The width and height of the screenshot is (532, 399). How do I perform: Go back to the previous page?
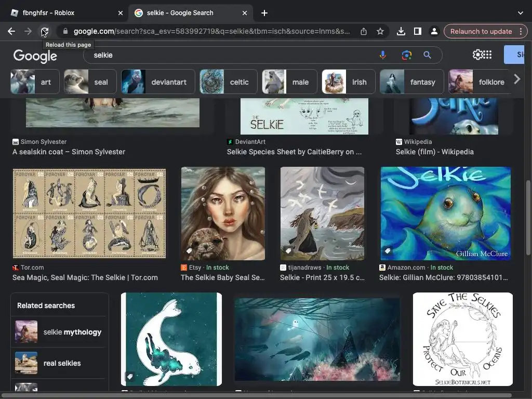tap(11, 31)
